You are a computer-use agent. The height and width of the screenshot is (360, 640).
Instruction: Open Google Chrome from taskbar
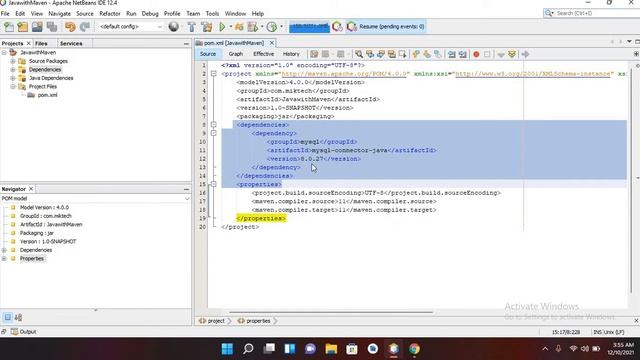(x=414, y=349)
